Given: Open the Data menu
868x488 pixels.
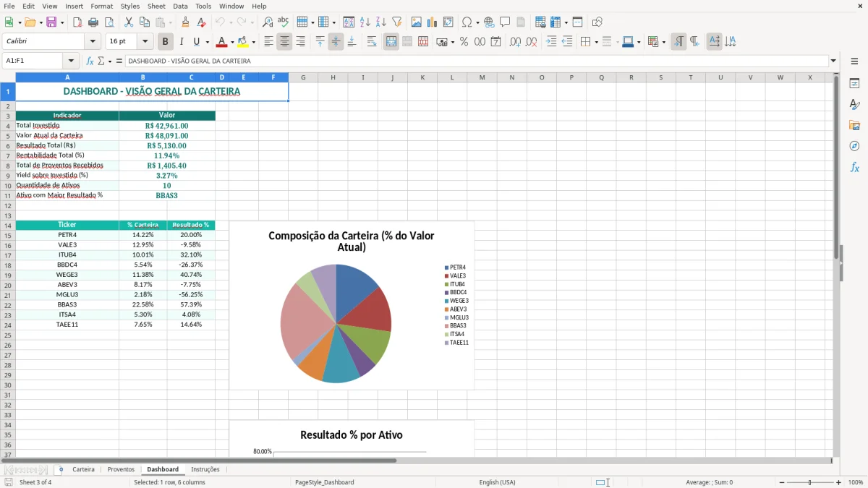Looking at the screenshot, I should pos(180,6).
